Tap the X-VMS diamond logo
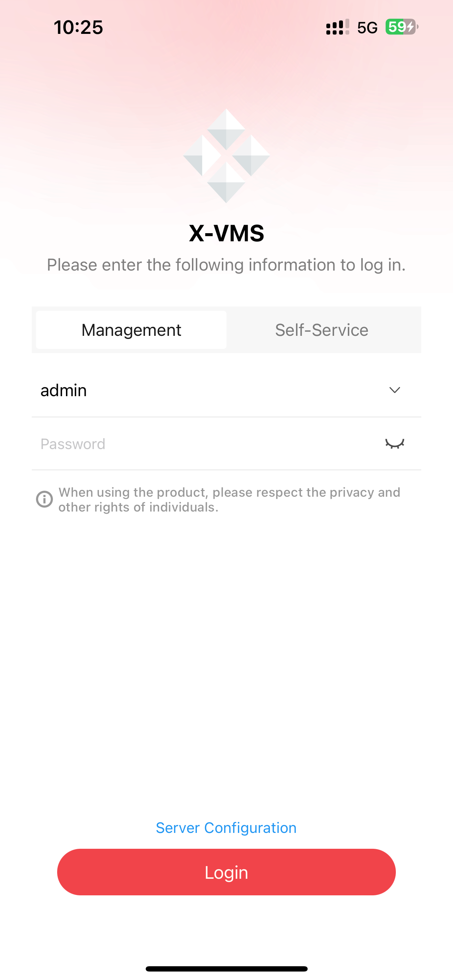 pos(226,156)
